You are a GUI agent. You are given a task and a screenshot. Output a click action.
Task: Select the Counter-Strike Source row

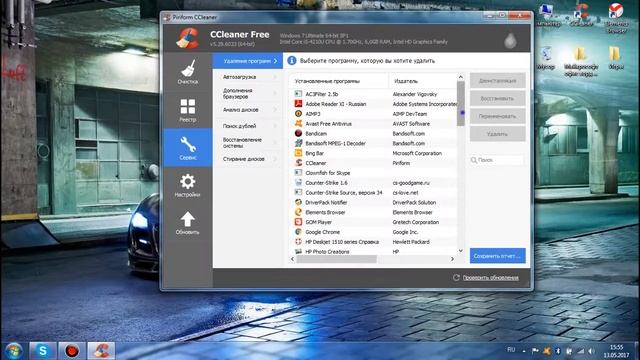(373, 192)
